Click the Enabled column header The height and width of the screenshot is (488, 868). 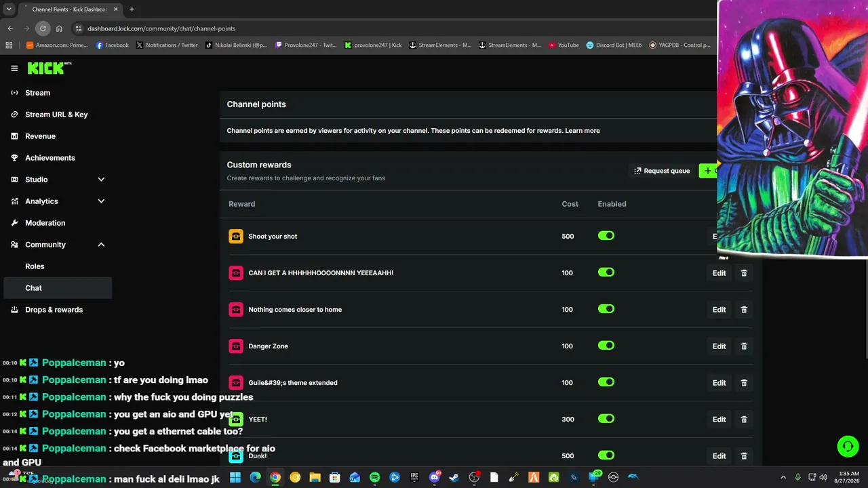[612, 204]
